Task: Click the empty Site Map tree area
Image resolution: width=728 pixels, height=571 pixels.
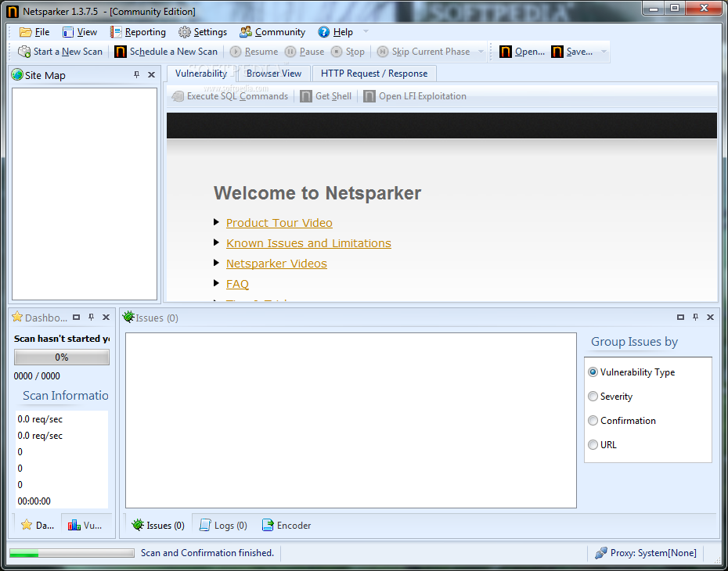Action: [85, 194]
